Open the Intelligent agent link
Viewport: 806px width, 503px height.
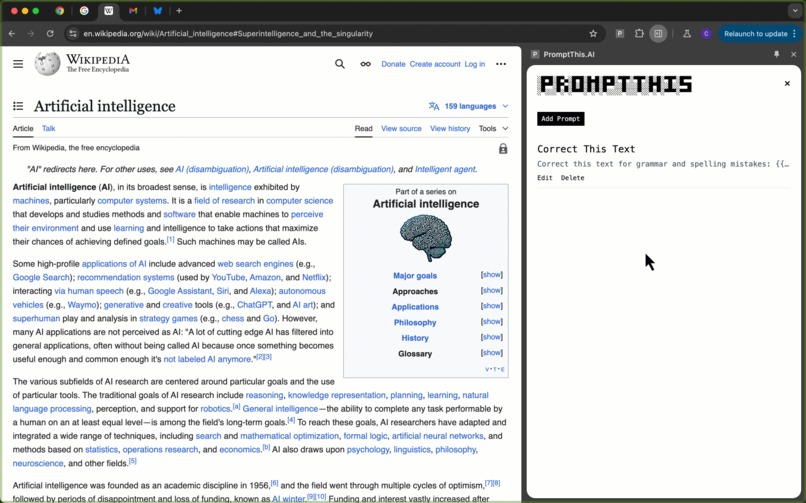coord(445,169)
